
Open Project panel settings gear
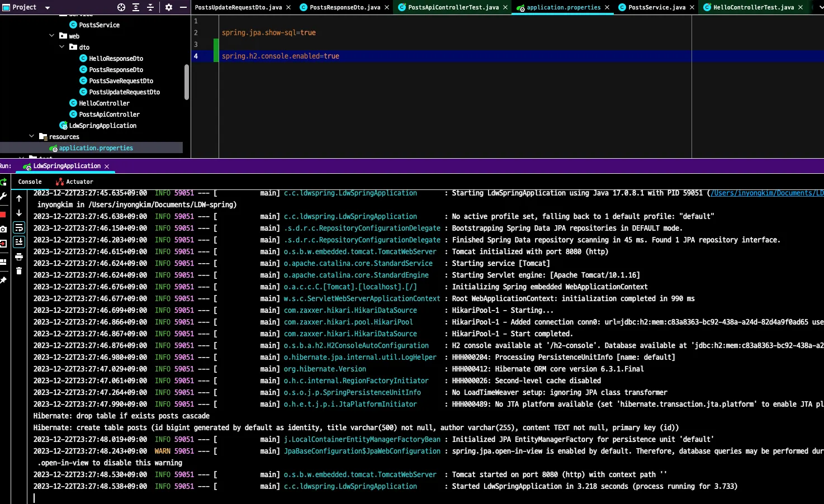point(169,7)
